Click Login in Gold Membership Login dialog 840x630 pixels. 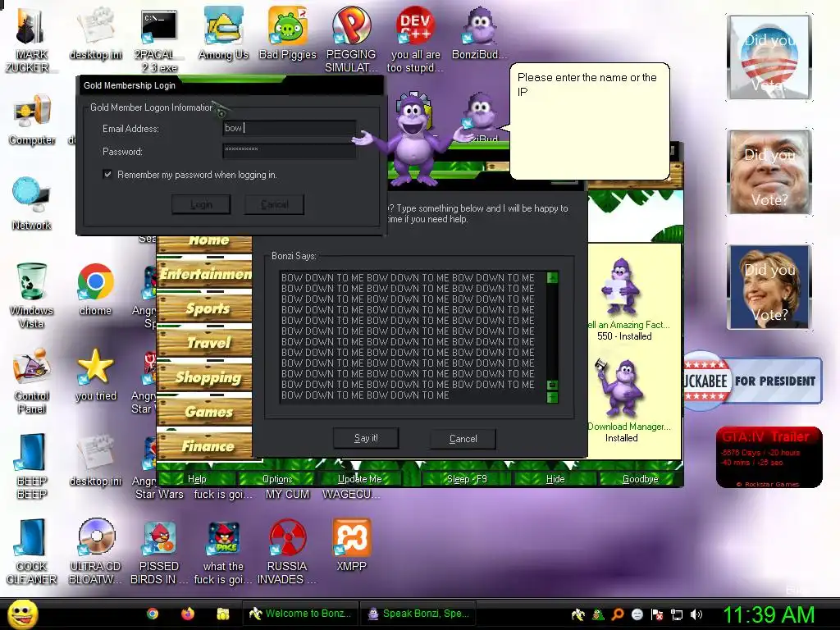201,204
